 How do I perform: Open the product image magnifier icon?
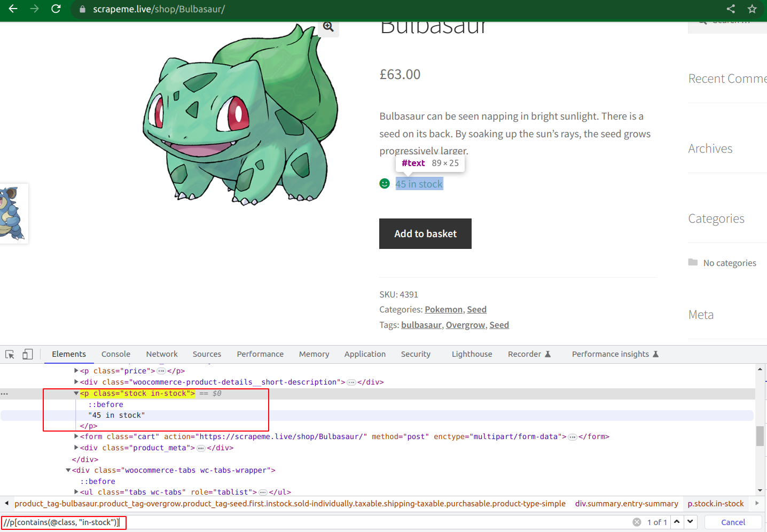point(328,27)
